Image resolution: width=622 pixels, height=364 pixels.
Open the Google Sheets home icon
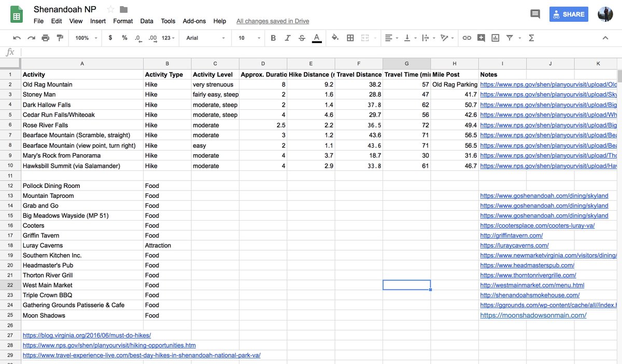pos(17,14)
